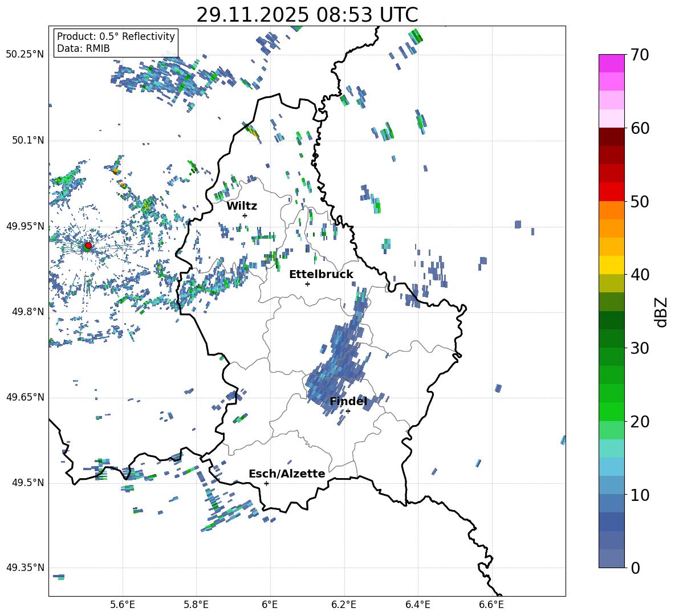675x616 pixels.
Task: Select the Ettelbruck city label
Action: pos(321,275)
